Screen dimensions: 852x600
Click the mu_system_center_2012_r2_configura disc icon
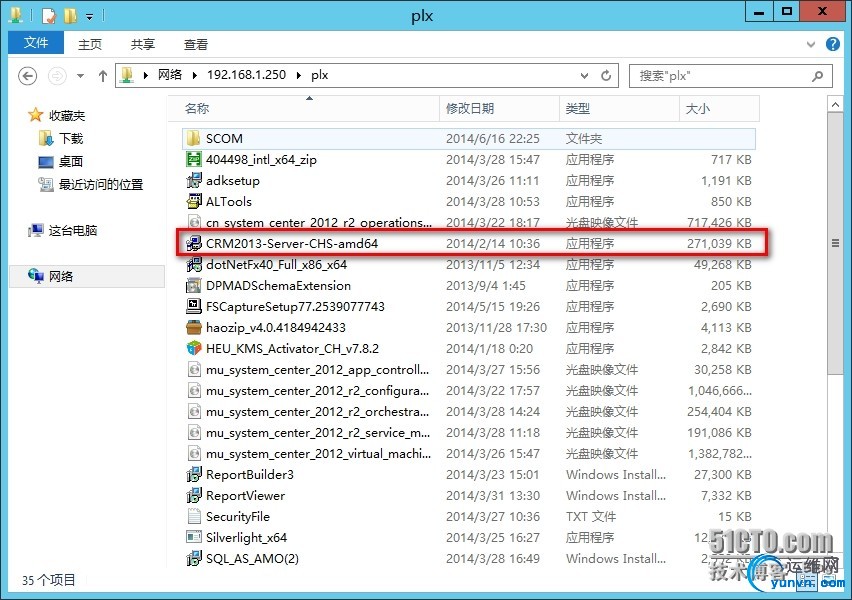click(x=193, y=391)
